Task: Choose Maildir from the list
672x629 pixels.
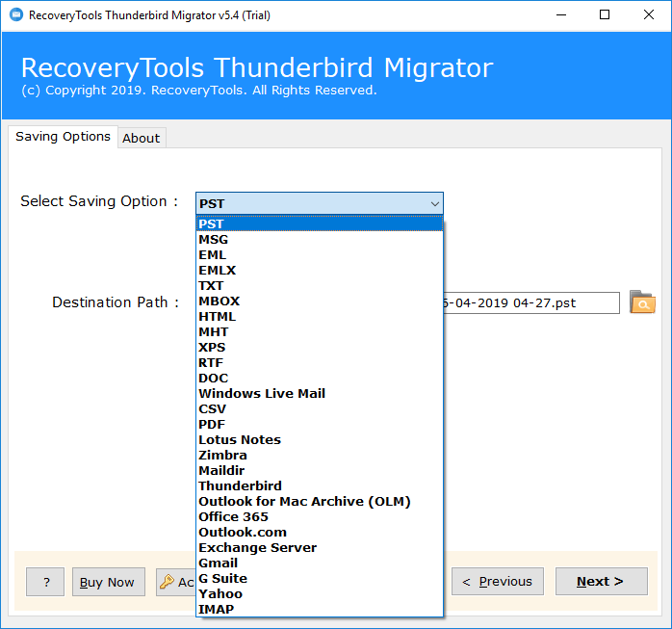Action: click(x=320, y=471)
